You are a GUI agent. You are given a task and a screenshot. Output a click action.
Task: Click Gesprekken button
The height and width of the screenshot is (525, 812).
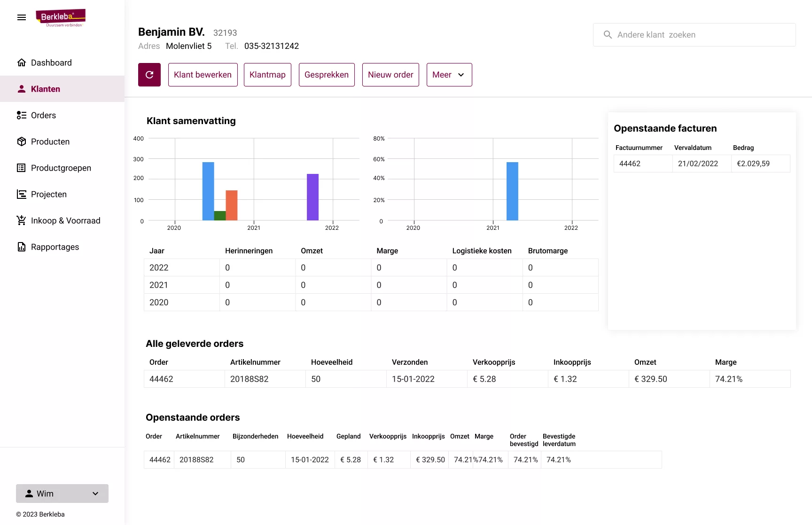pyautogui.click(x=327, y=75)
